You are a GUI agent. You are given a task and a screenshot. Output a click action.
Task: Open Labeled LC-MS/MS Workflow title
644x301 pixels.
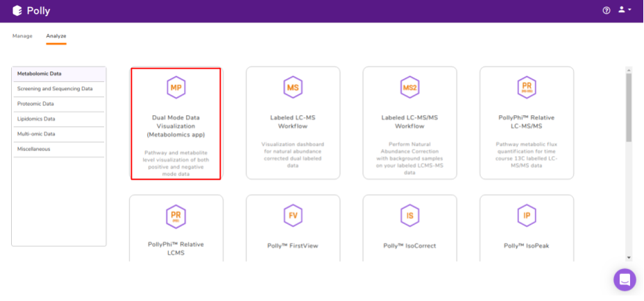click(410, 122)
